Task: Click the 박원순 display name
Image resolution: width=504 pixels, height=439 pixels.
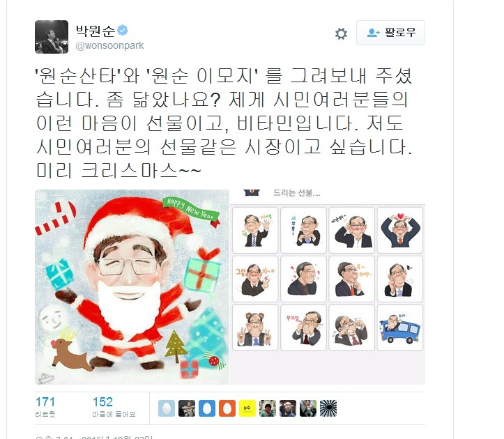Action: click(96, 31)
